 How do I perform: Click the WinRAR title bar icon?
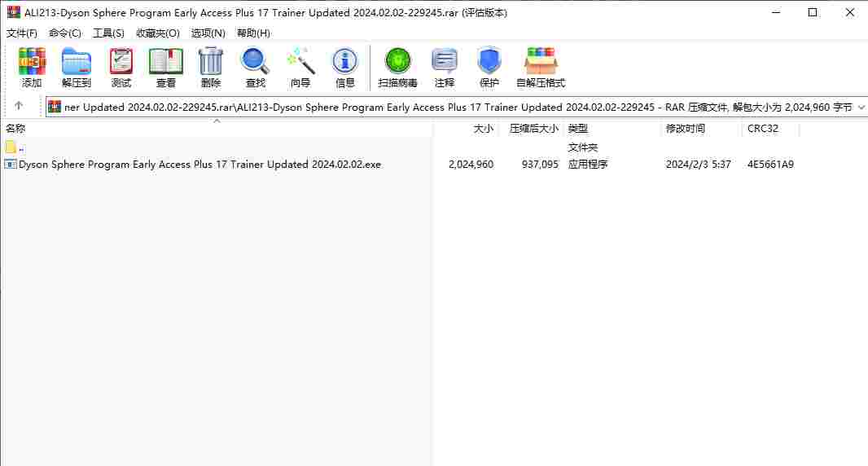pos(13,12)
